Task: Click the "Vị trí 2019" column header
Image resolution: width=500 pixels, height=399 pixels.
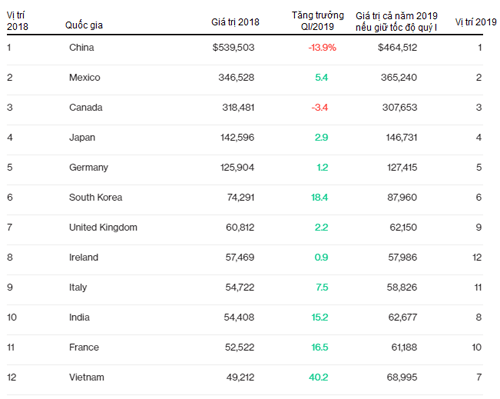Action: (x=476, y=22)
